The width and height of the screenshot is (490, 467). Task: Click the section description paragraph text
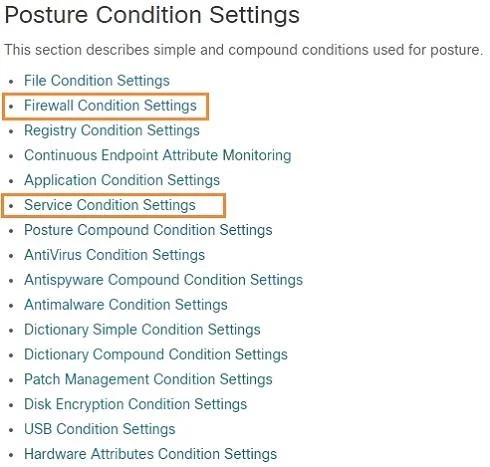coord(244,50)
